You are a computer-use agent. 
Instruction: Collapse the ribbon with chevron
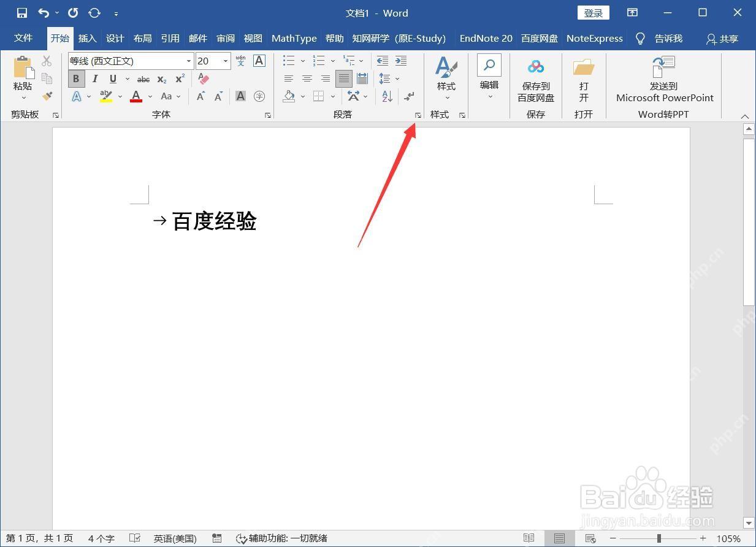pyautogui.click(x=745, y=116)
